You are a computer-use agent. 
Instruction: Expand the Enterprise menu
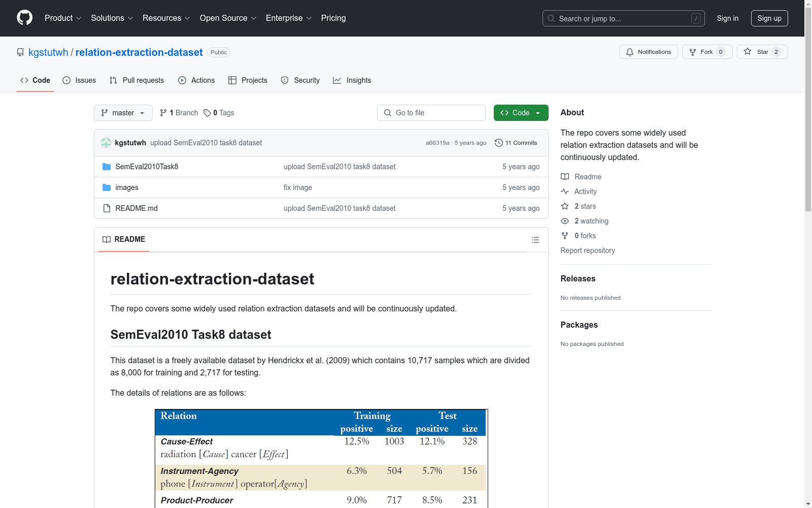[x=289, y=18]
